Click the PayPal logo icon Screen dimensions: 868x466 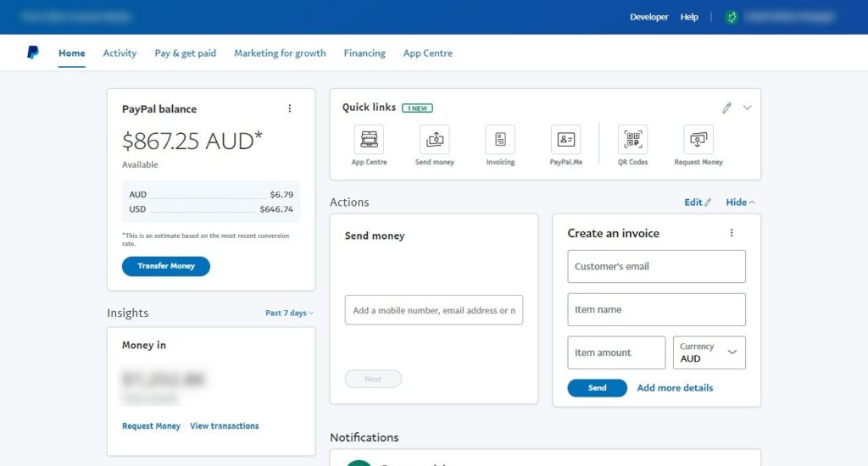point(33,53)
